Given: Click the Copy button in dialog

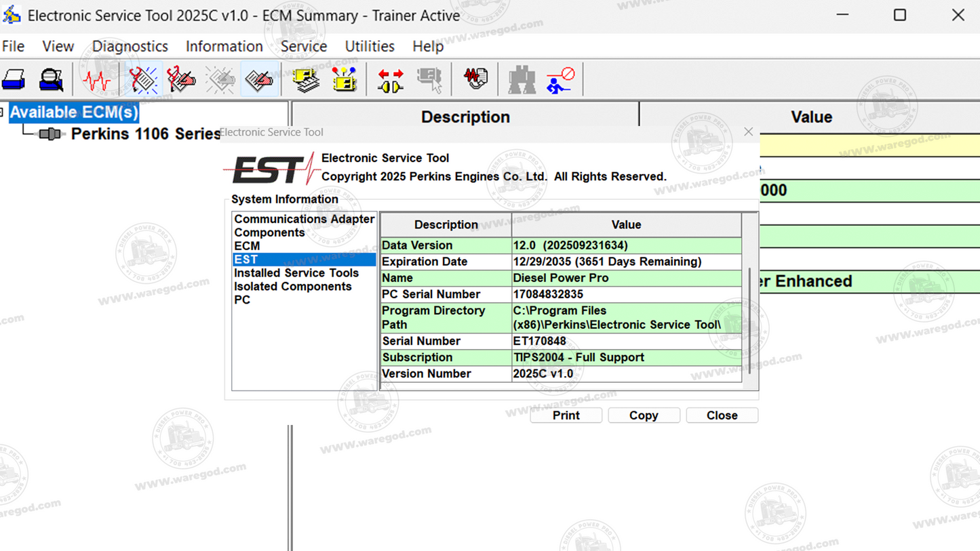Looking at the screenshot, I should coord(644,415).
